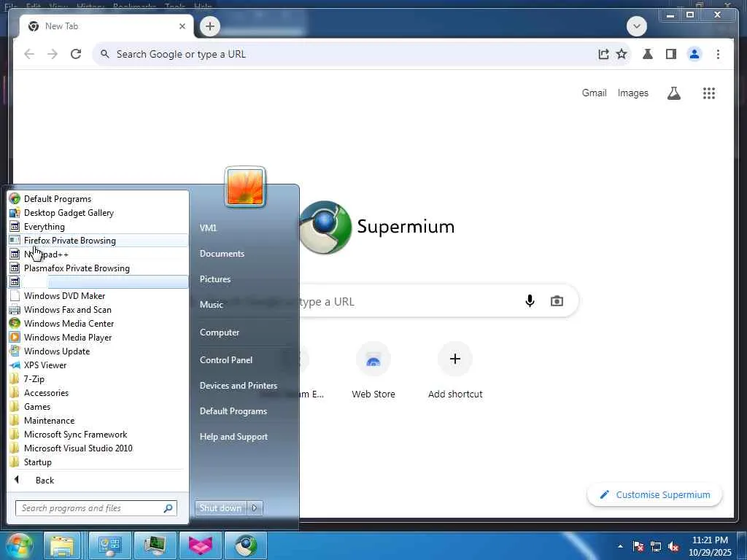This screenshot has width=747, height=560.
Task: Reload the page in Supermium
Action: 76,54
